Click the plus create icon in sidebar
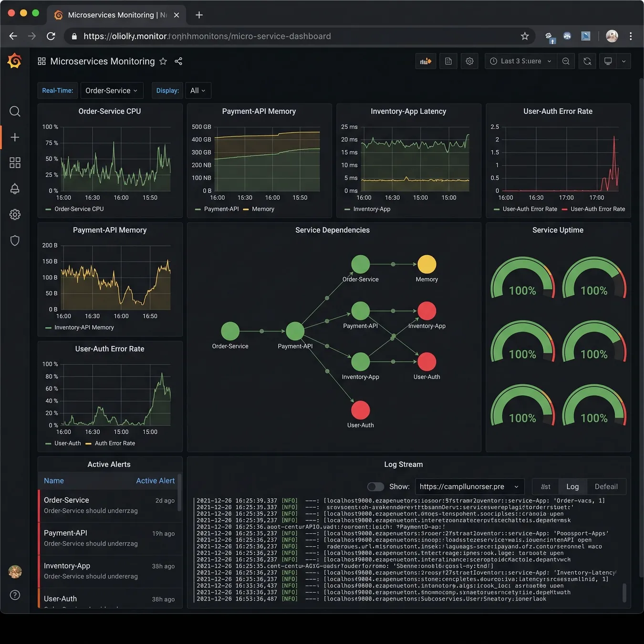 point(15,137)
